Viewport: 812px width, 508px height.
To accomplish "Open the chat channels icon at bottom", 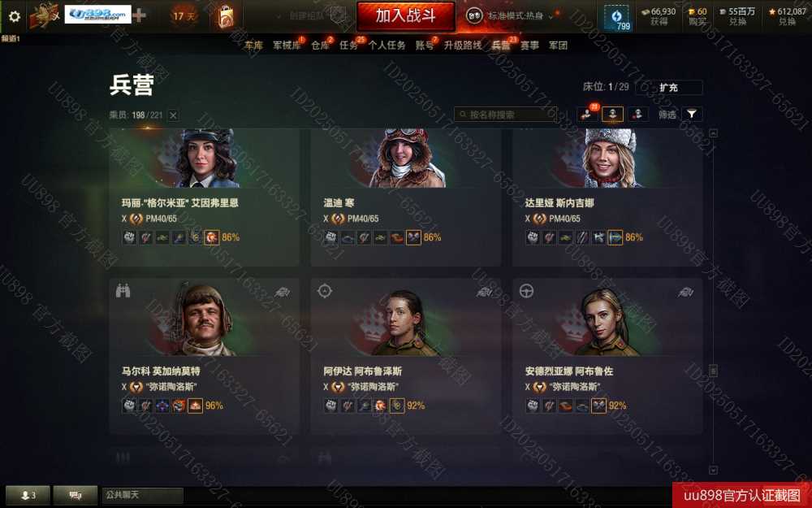I will (x=76, y=496).
